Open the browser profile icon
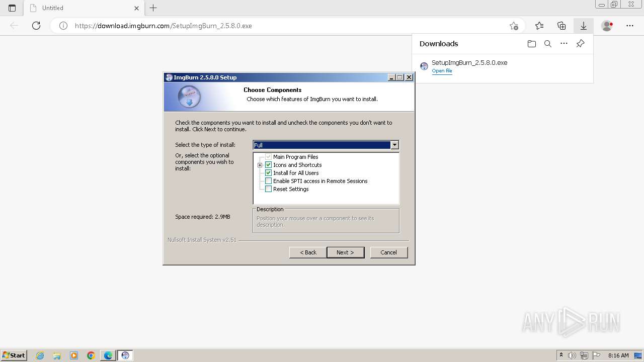Viewport: 644px width, 362px height. 607,26
